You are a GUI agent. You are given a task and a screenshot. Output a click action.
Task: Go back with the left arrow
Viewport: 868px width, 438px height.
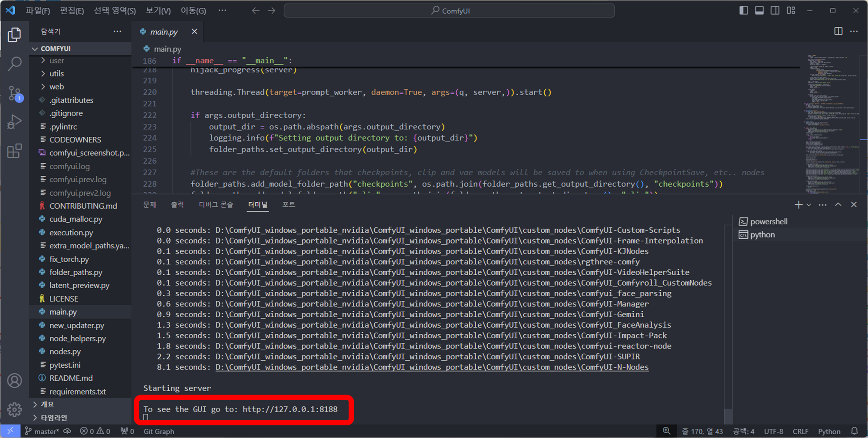tap(256, 10)
